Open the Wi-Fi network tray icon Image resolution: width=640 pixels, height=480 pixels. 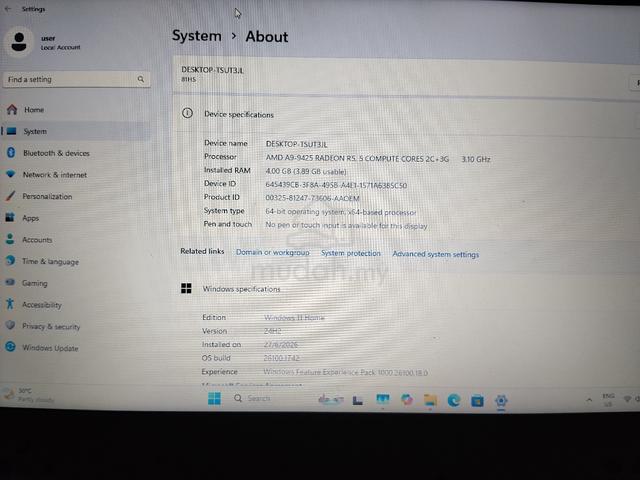pyautogui.click(x=627, y=399)
